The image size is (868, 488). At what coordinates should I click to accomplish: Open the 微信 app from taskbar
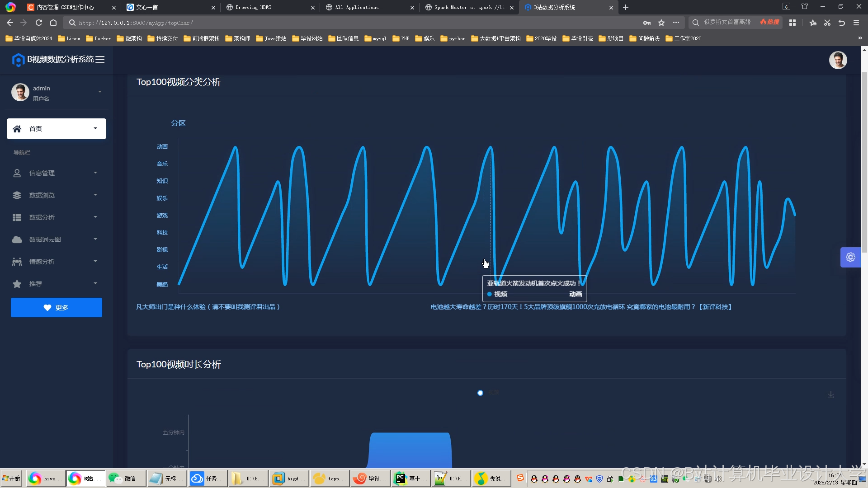(x=126, y=479)
